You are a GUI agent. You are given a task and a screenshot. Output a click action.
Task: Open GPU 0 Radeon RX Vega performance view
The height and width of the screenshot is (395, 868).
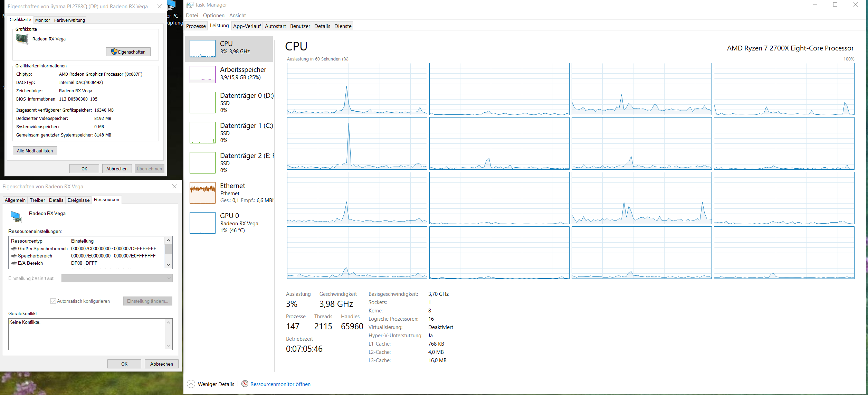[229, 223]
